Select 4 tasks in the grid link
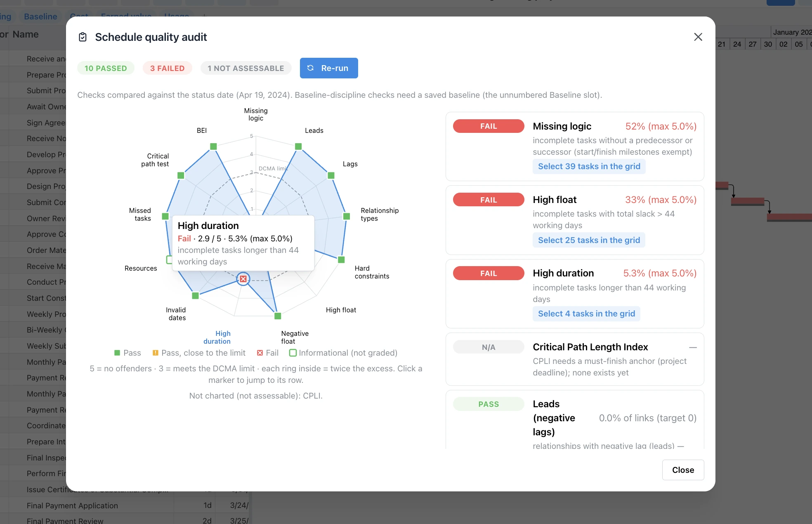This screenshot has height=524, width=812. 586,314
